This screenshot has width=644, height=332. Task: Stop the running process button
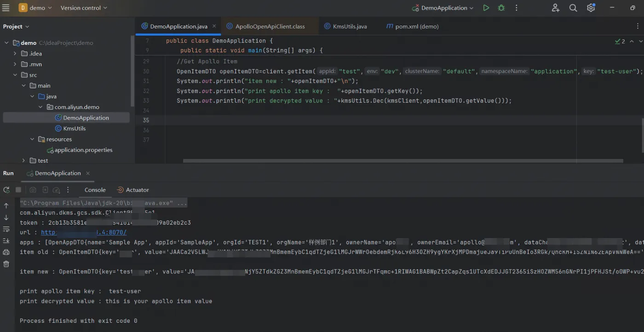pos(18,190)
